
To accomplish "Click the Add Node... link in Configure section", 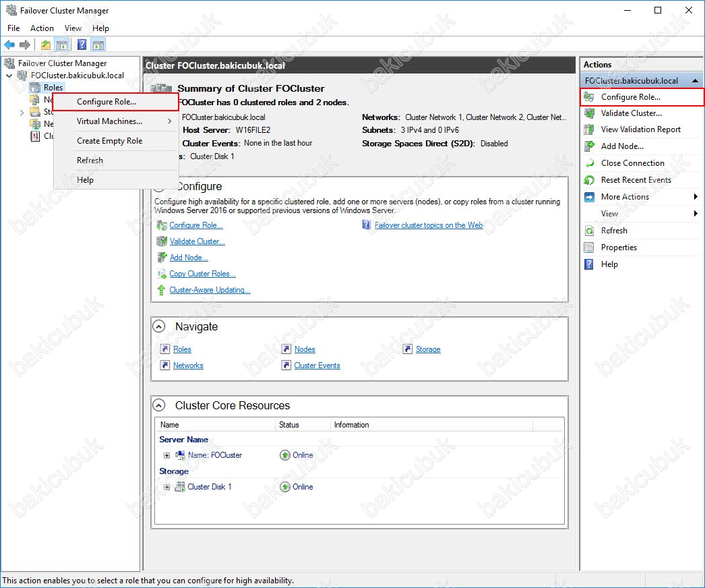I will tap(189, 258).
